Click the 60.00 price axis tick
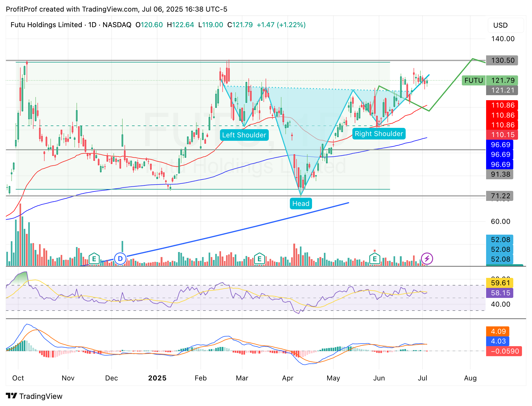532x406 pixels. 500,221
